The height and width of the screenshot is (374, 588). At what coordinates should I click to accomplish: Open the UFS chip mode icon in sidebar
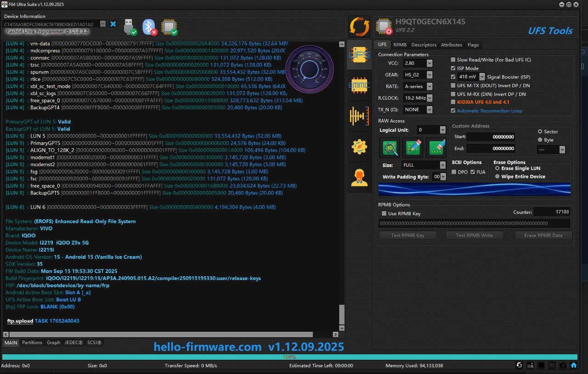(359, 55)
